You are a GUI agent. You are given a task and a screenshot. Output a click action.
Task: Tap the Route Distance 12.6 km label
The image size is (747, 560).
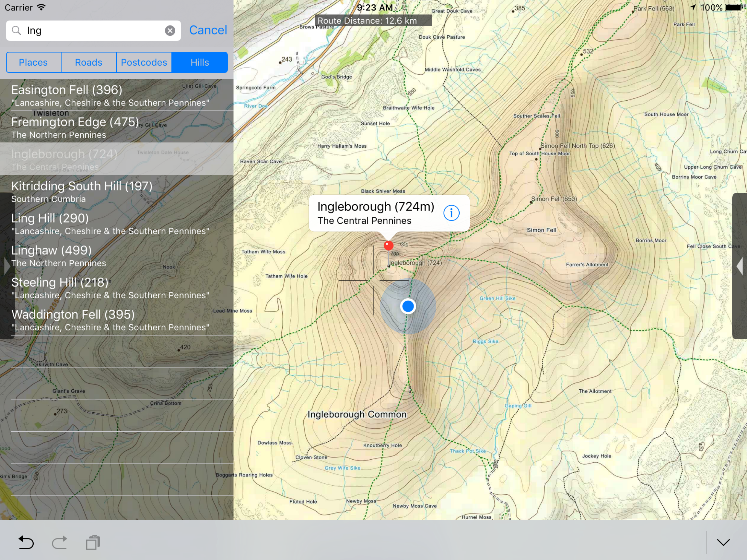[x=373, y=21]
